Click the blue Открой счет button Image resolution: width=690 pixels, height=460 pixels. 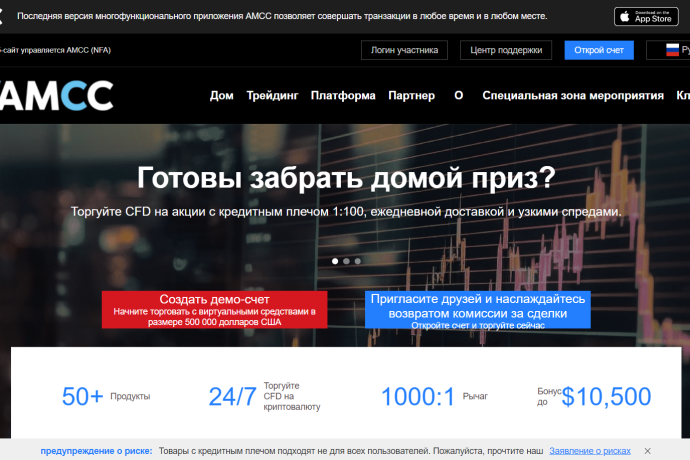pos(599,50)
